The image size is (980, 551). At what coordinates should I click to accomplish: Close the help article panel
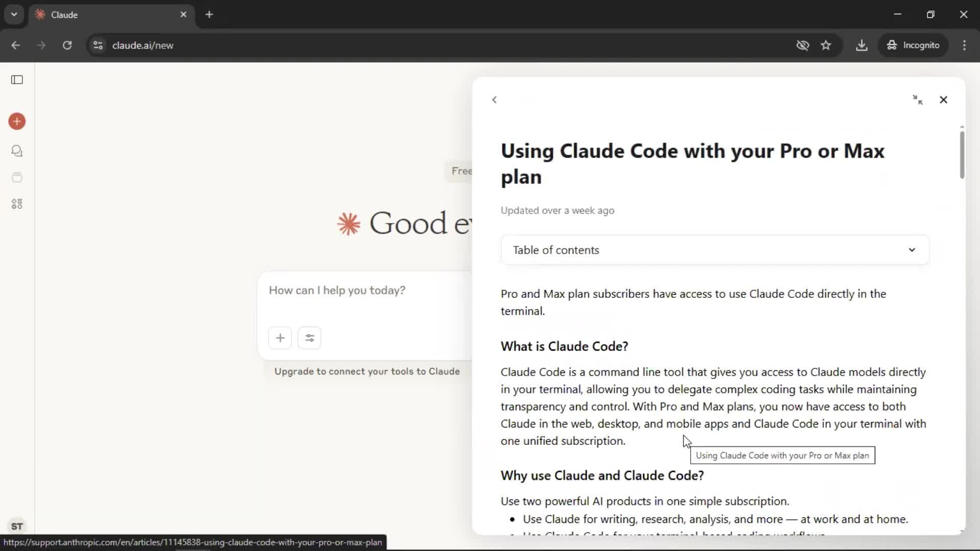(x=943, y=100)
